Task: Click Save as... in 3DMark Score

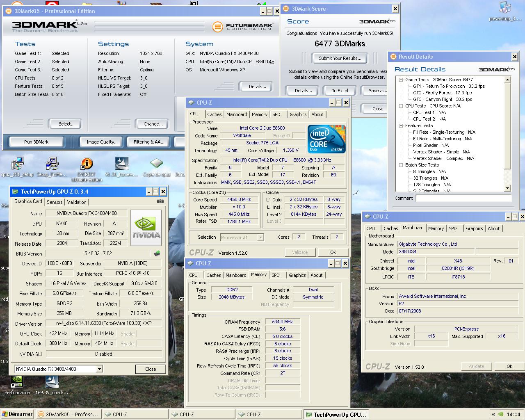Action: click(x=375, y=91)
